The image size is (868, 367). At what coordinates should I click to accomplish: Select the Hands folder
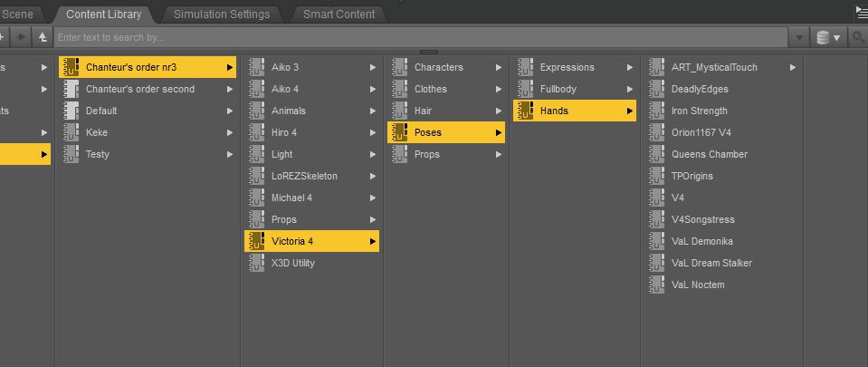coord(575,111)
